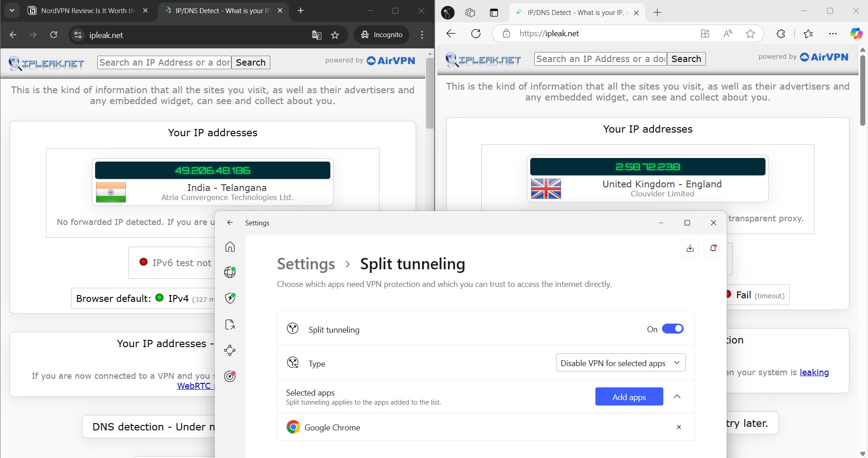The width and height of the screenshot is (868, 458).
Task: Click Edge page vertical scrollbar
Action: pos(863,91)
